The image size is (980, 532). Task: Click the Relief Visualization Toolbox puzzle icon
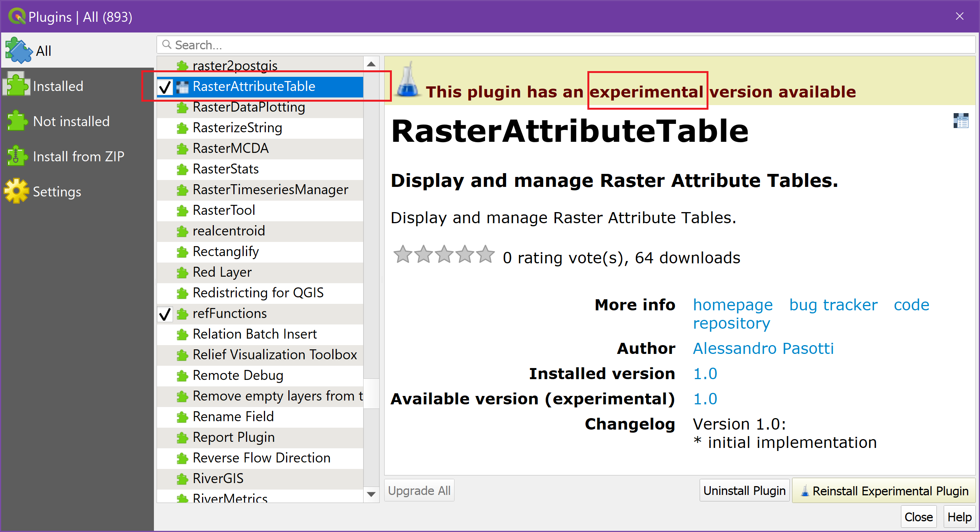click(x=183, y=355)
